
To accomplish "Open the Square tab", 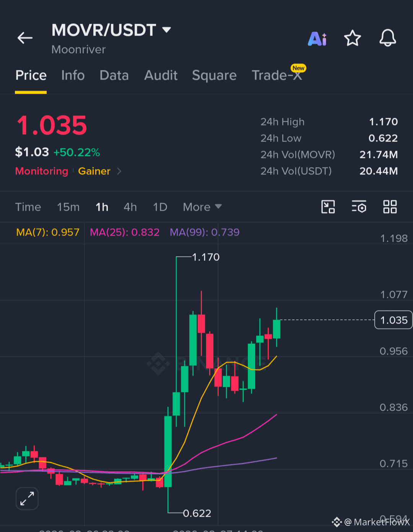I will click(214, 75).
